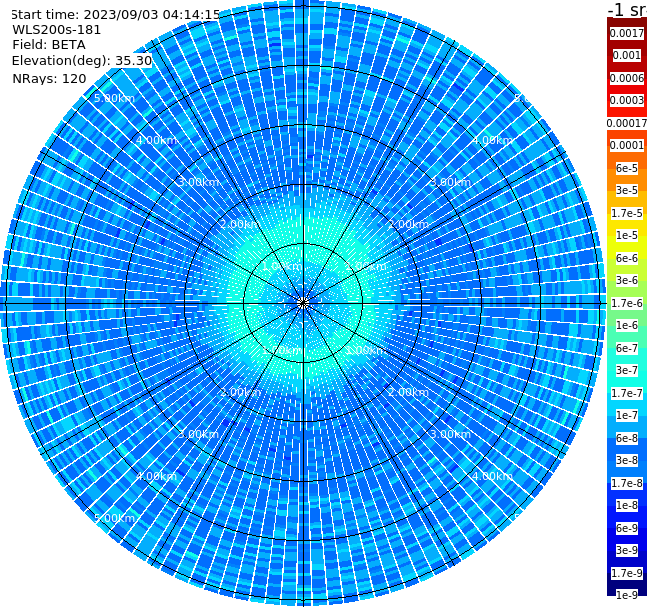Click the 0.00017 color bar label
This screenshot has height=607, width=647.
(x=627, y=123)
